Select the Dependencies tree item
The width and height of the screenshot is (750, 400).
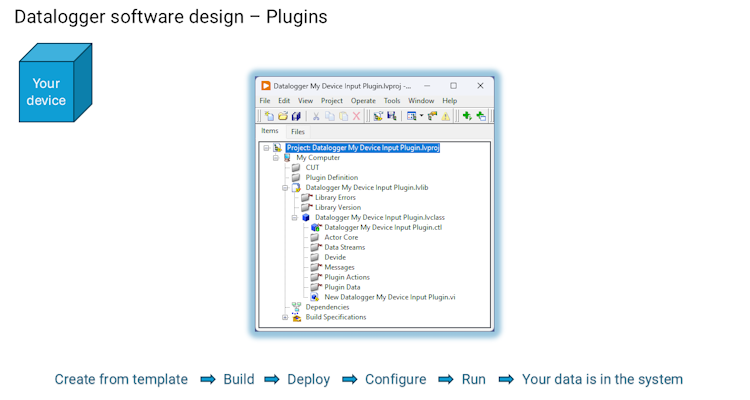pyautogui.click(x=327, y=307)
